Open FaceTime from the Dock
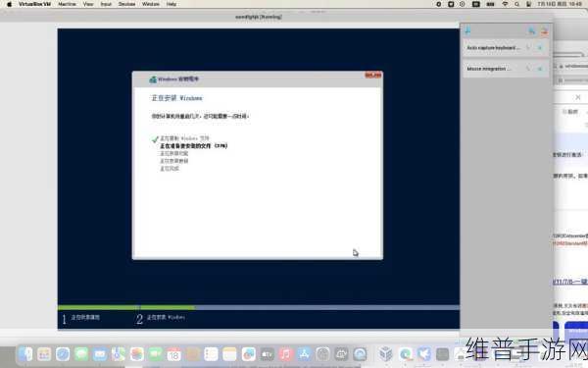The width and height of the screenshot is (588, 368). pos(155,353)
